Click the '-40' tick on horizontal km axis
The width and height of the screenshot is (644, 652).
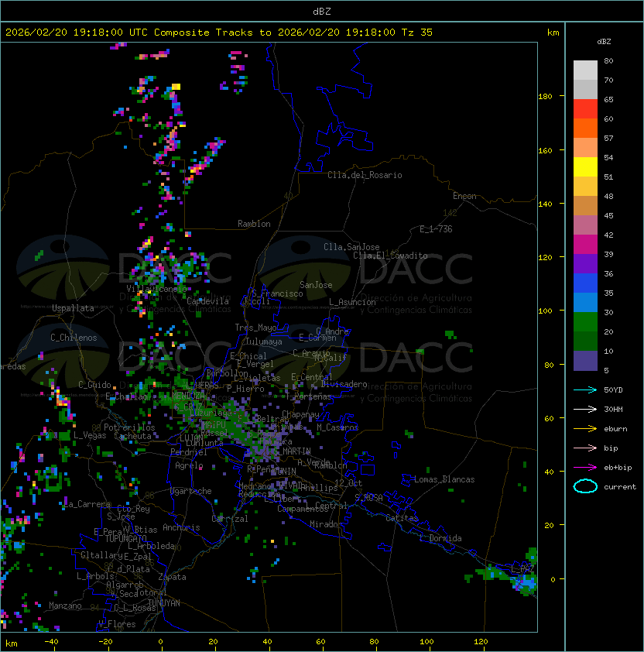[51, 642]
